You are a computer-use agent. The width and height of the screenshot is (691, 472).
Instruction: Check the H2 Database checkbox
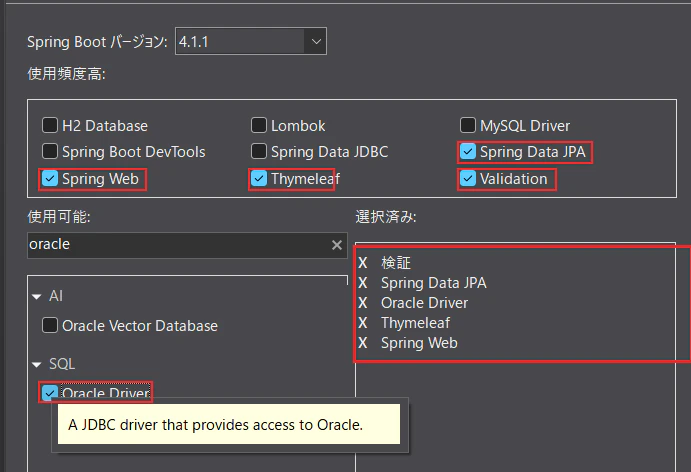50,126
